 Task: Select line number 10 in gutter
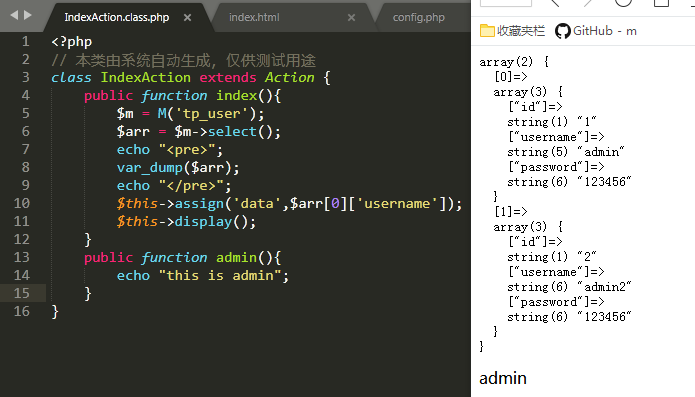(x=22, y=203)
